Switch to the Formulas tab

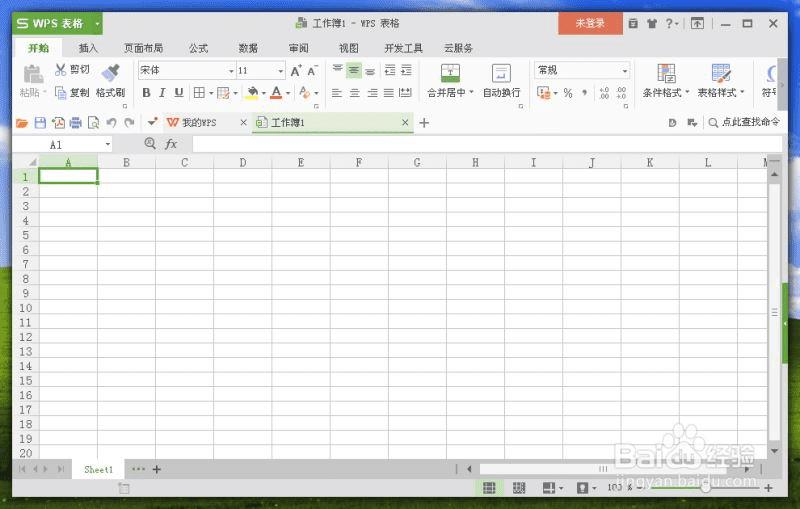point(198,48)
